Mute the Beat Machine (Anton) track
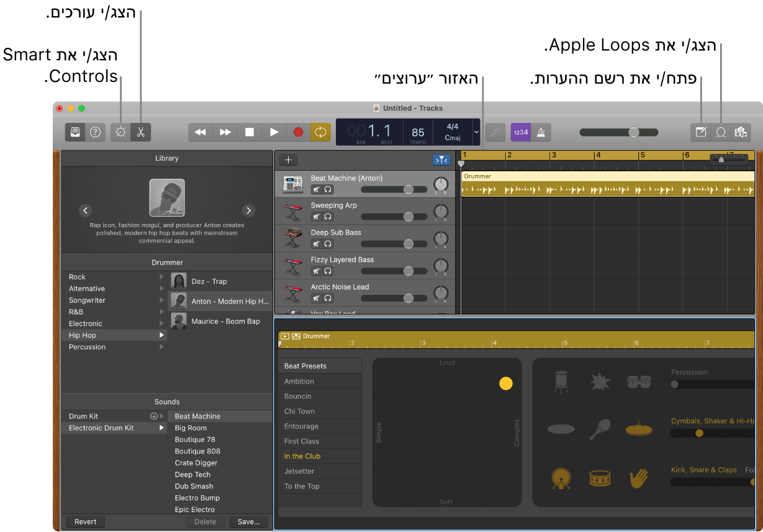 pyautogui.click(x=316, y=189)
